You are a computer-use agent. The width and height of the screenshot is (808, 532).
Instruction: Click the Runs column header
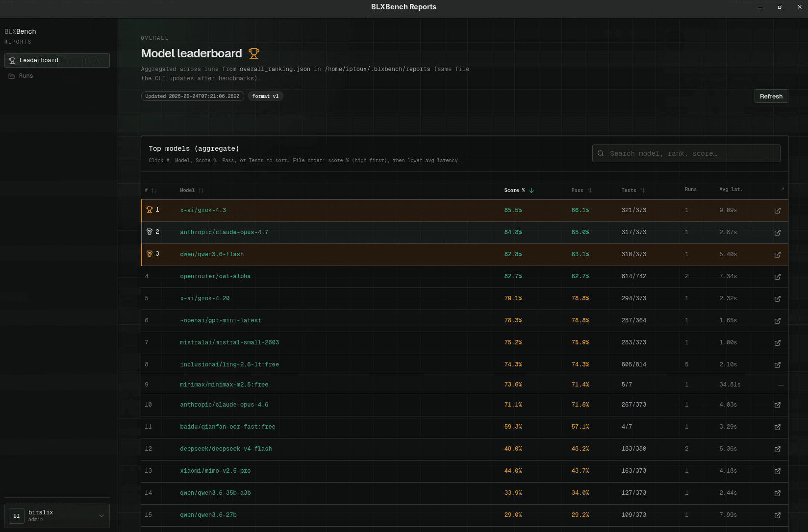pyautogui.click(x=691, y=189)
